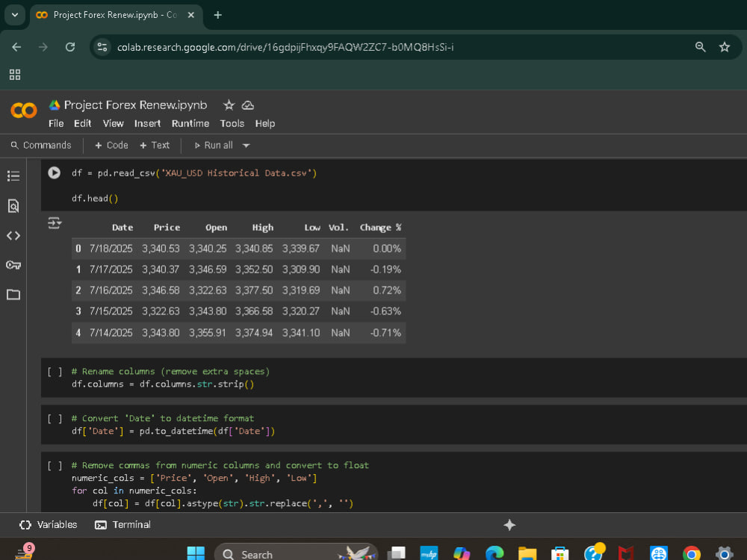
Task: Click the Vol. column header
Action: [338, 228]
